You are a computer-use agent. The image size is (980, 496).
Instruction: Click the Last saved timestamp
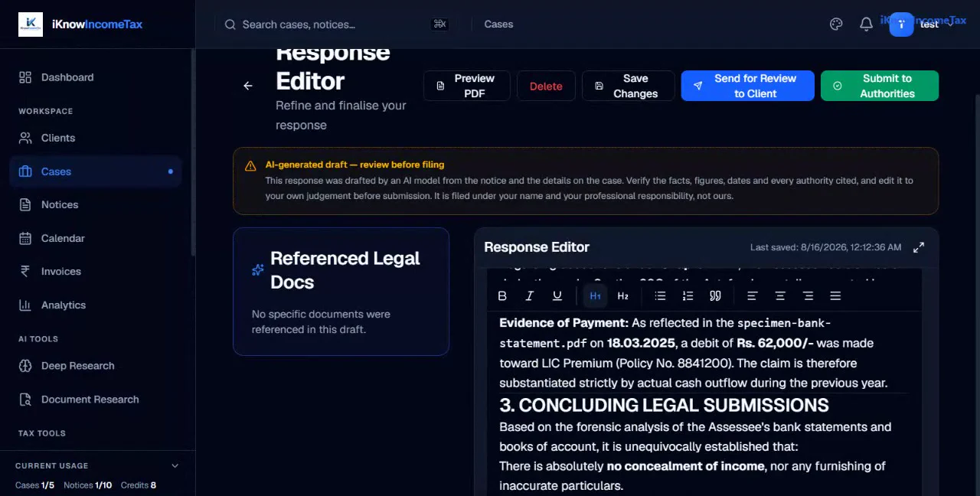click(x=825, y=247)
